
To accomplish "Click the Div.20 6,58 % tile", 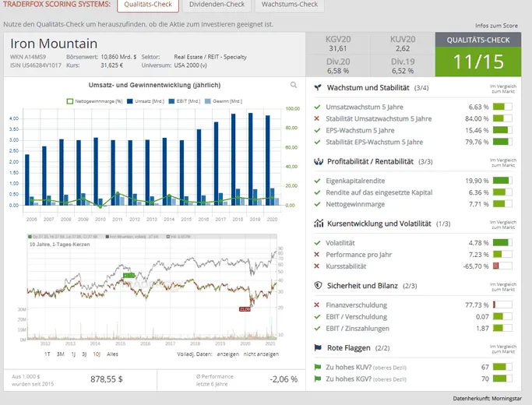I will [x=337, y=65].
